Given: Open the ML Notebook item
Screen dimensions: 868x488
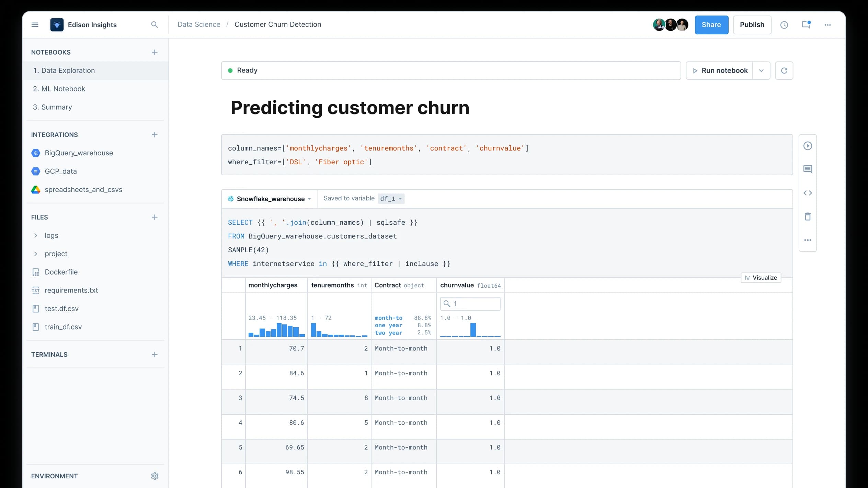Looking at the screenshot, I should click(59, 89).
